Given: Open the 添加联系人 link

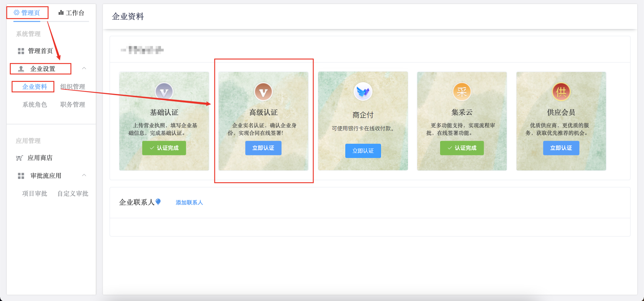Looking at the screenshot, I should (x=189, y=202).
